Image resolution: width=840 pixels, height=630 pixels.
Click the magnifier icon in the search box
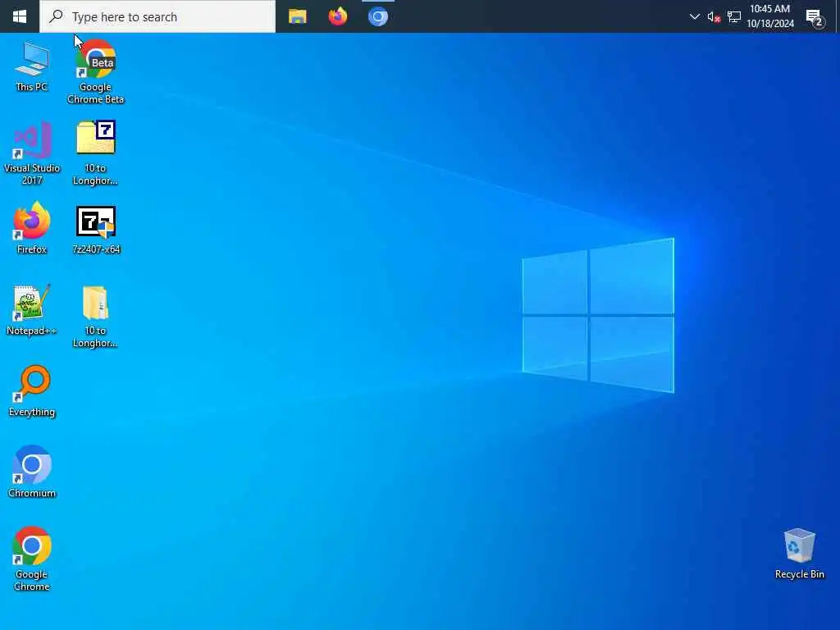(56, 16)
